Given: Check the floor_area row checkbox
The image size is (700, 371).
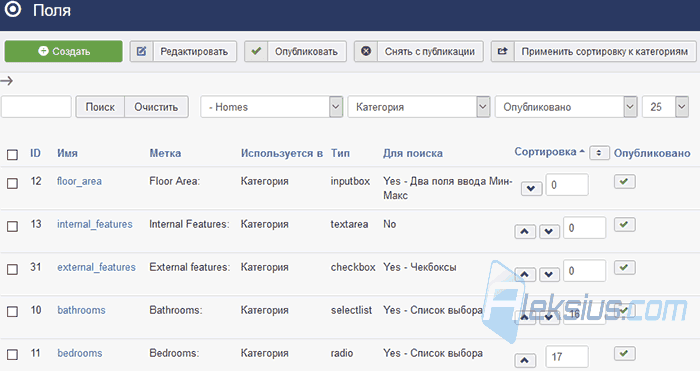Looking at the screenshot, I should point(12,183).
